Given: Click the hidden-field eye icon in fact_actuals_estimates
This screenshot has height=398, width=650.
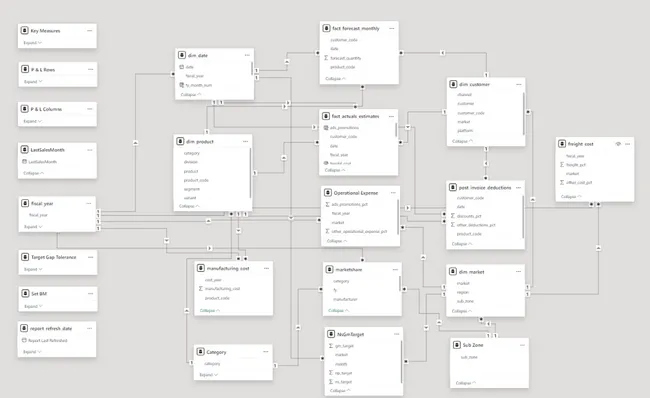Looking at the screenshot, I should coord(326,163).
